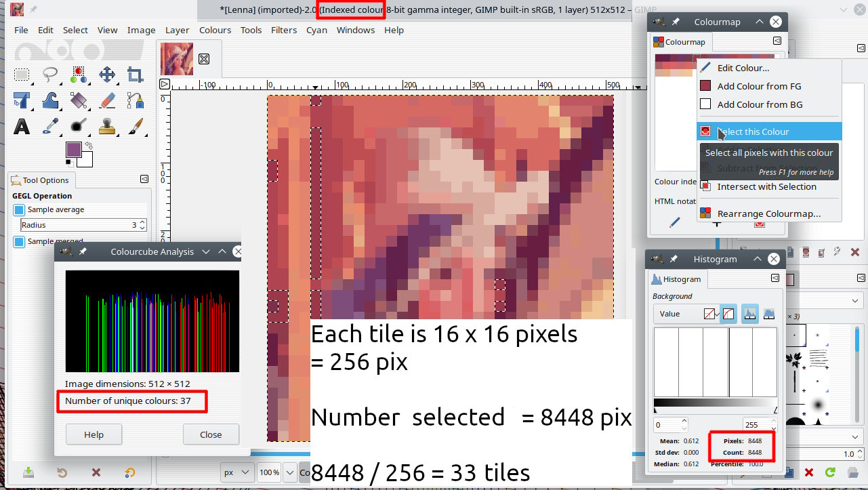This screenshot has width=868, height=490.
Task: Open the Colourmap tab configure menu
Action: tap(777, 41)
